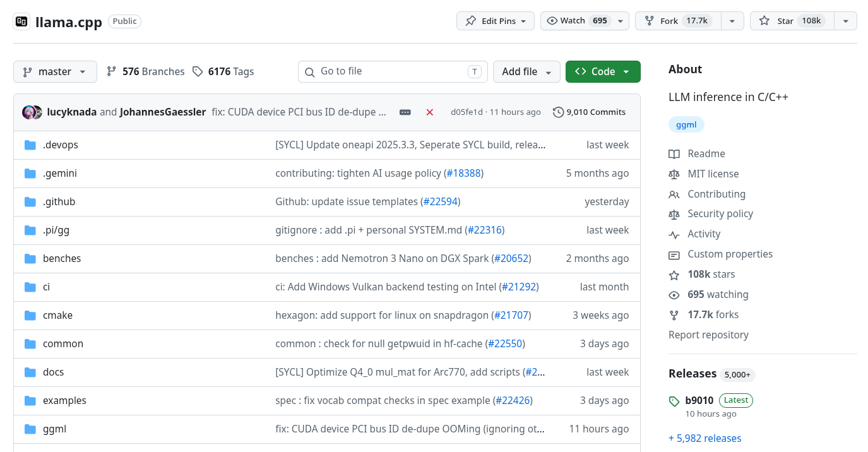Open lucyknada author profile
This screenshot has width=868, height=452.
(x=72, y=112)
